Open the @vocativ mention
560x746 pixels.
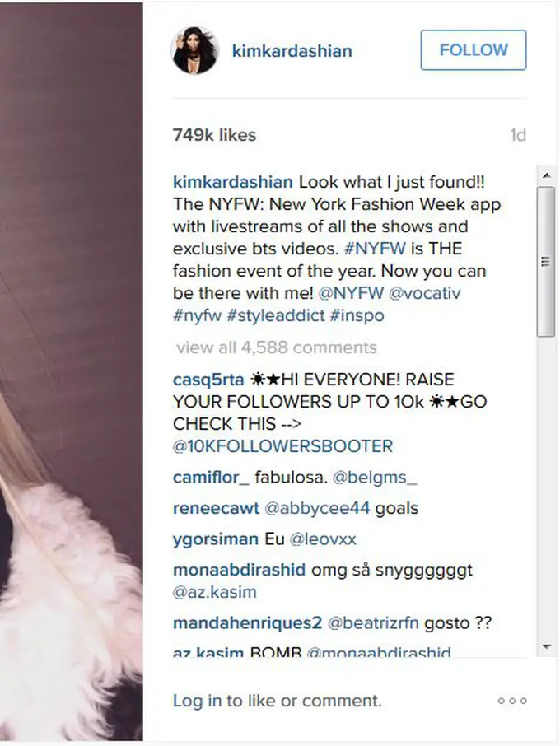(424, 293)
